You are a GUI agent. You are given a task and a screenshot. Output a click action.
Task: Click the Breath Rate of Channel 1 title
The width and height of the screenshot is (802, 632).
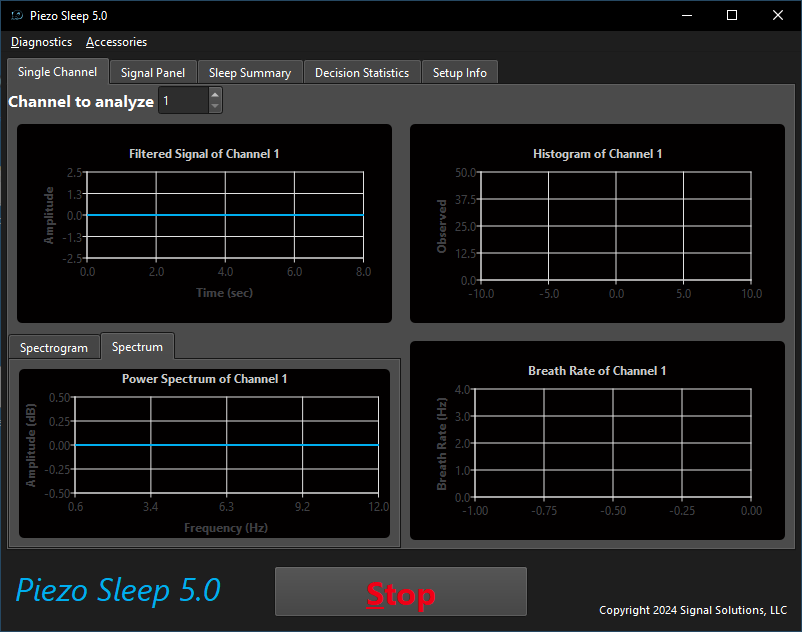click(597, 371)
